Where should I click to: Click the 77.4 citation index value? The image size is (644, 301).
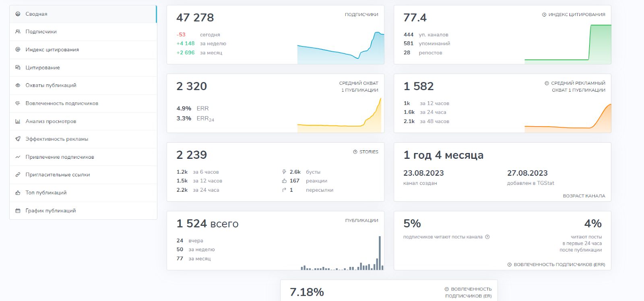tap(415, 18)
